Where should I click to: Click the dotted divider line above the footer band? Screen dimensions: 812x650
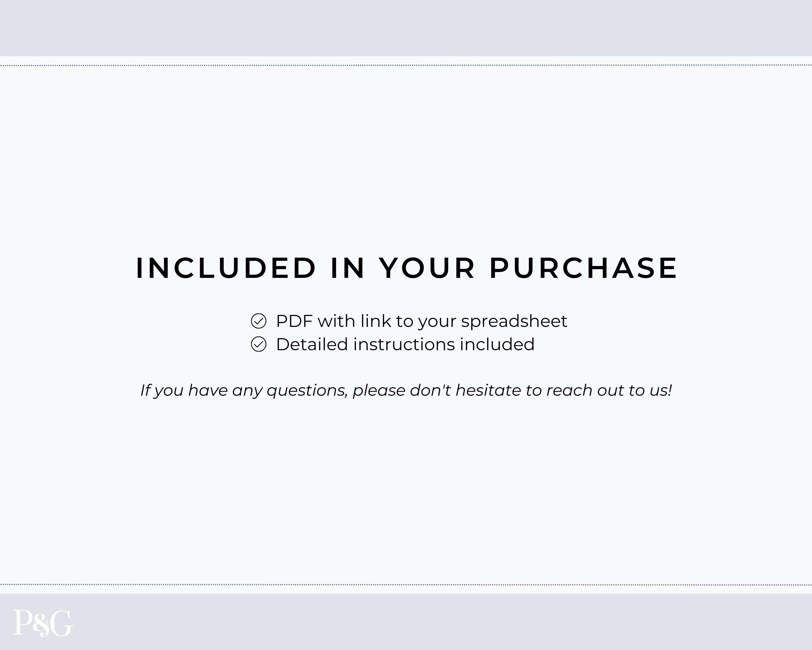[x=406, y=585]
